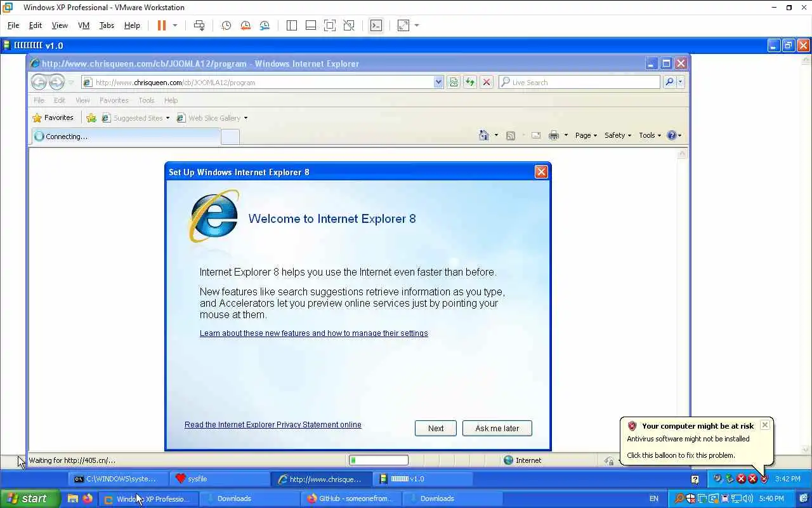The image size is (812, 508).
Task: Click the EN language indicator
Action: pos(654,498)
